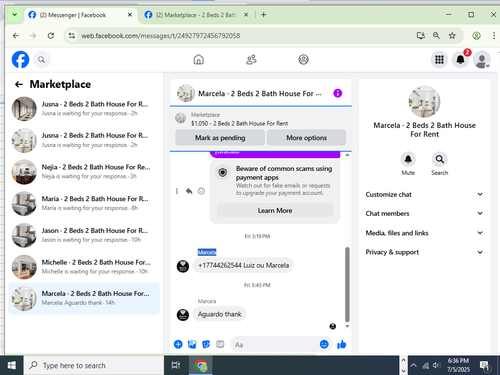The height and width of the screenshot is (375, 500).
Task: Open the Windows notification center icon
Action: 485,366
